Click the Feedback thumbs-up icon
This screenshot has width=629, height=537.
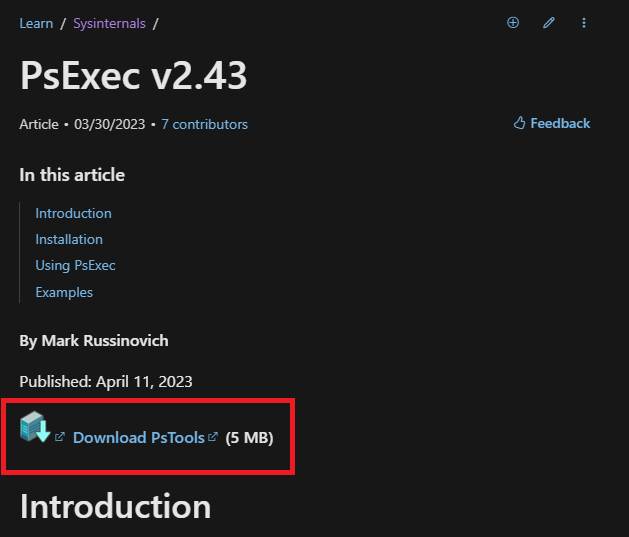tap(519, 123)
